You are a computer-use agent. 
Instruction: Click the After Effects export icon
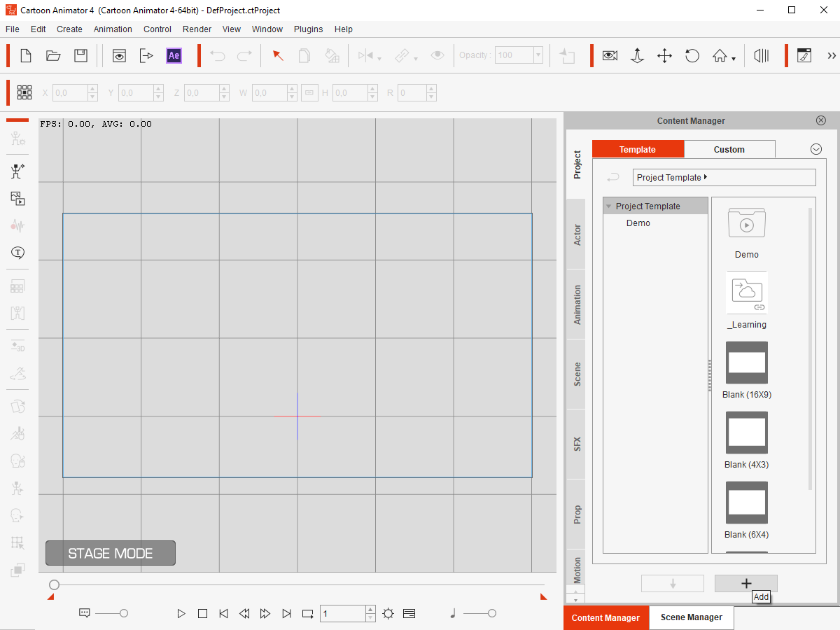pyautogui.click(x=174, y=56)
